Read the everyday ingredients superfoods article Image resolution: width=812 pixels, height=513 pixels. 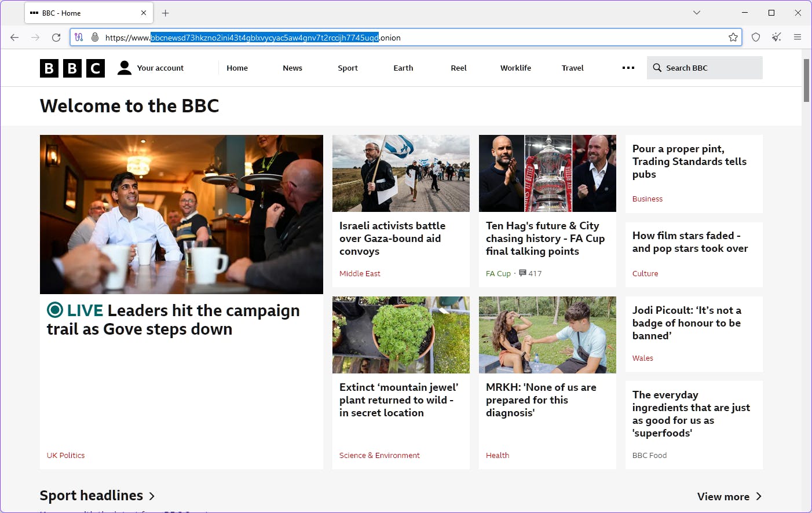coord(691,414)
